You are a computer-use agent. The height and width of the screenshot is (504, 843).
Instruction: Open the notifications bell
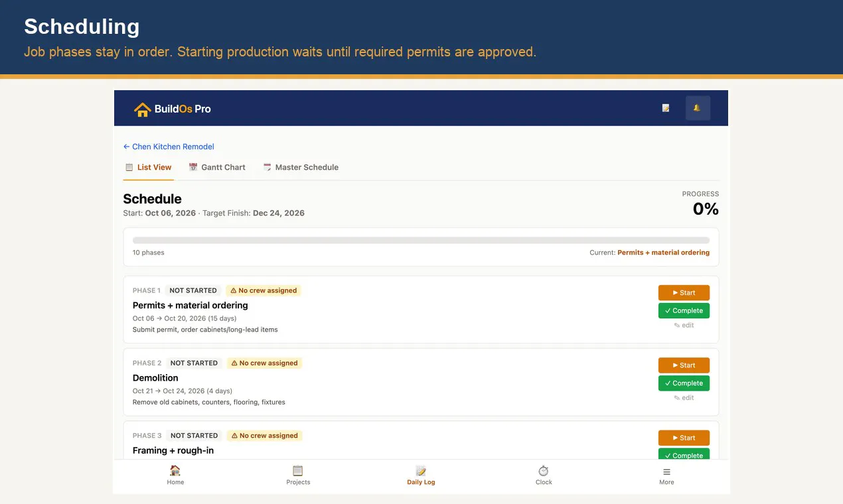coord(698,108)
